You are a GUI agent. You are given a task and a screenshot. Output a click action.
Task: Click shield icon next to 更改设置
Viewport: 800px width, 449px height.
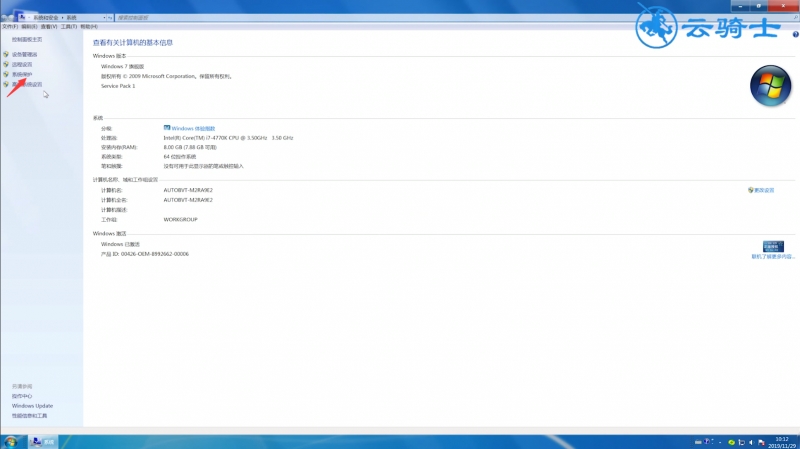[751, 190]
